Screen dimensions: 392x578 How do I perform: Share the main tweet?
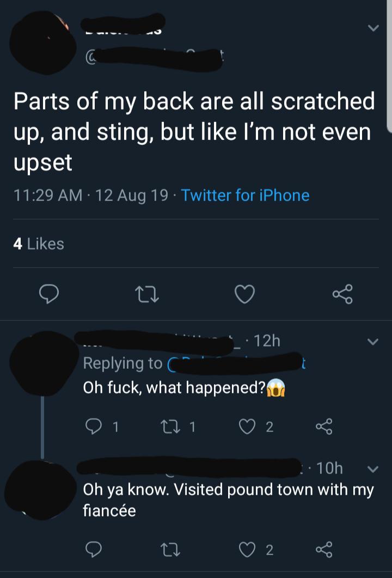(342, 294)
